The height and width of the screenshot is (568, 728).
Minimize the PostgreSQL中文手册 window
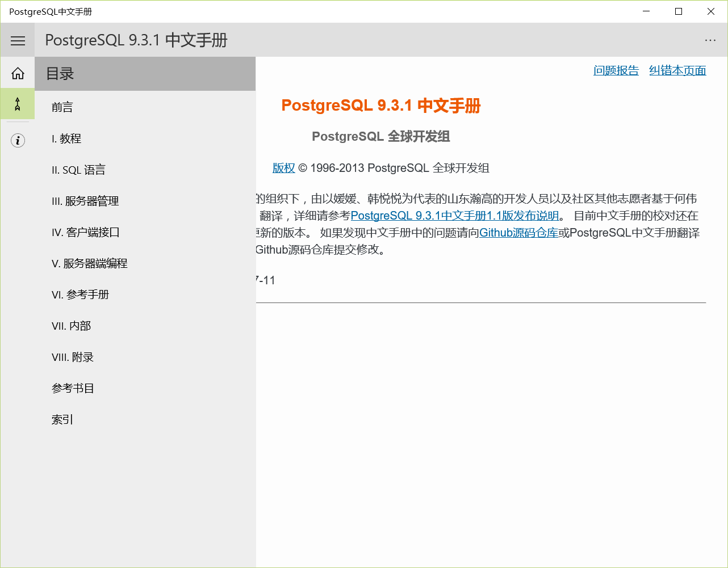point(646,11)
